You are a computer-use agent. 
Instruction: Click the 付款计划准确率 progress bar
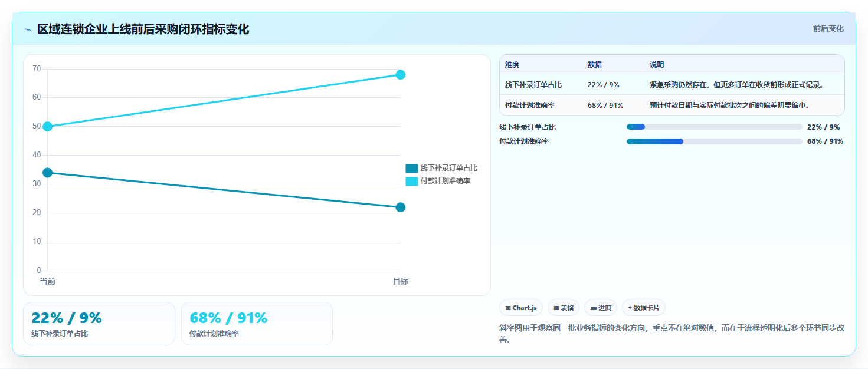click(x=714, y=141)
